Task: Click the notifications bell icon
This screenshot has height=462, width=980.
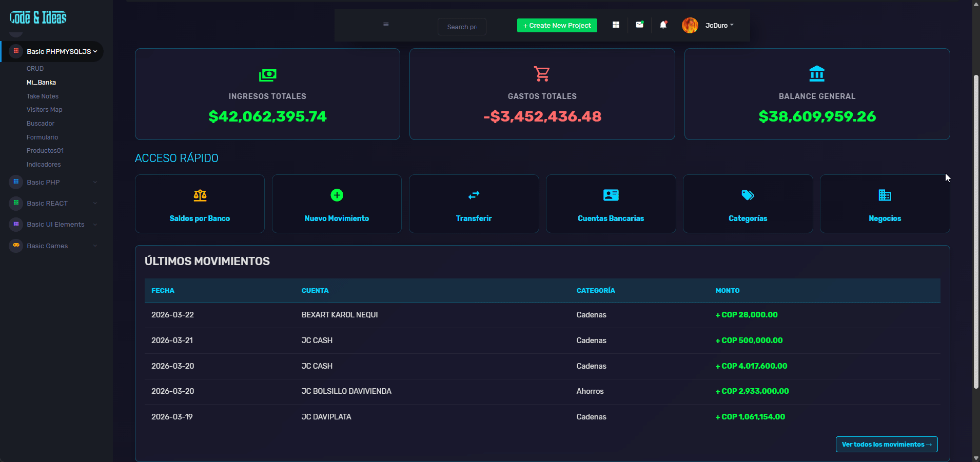Action: [x=663, y=25]
